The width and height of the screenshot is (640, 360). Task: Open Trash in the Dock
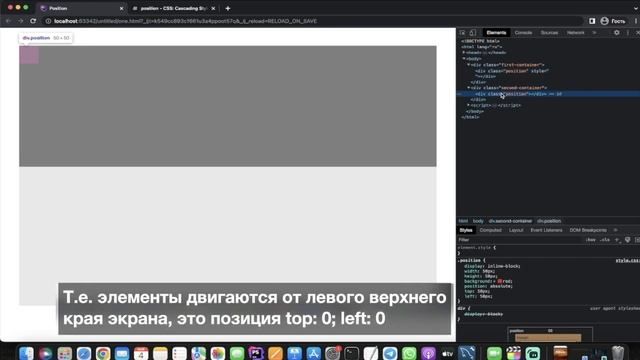[x=618, y=353]
